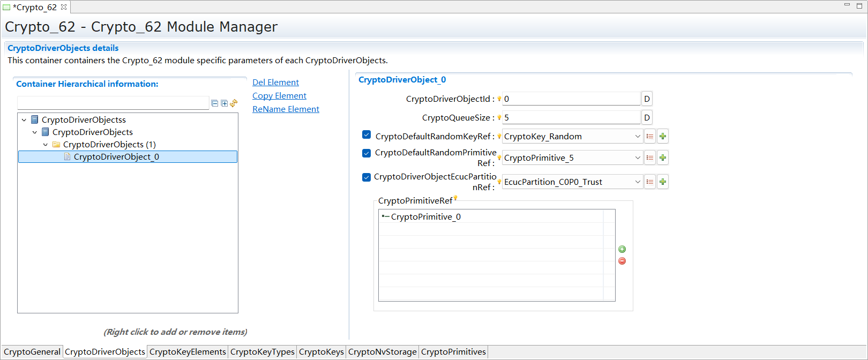Click the ReName Element link
The width and height of the screenshot is (868, 360).
click(286, 109)
